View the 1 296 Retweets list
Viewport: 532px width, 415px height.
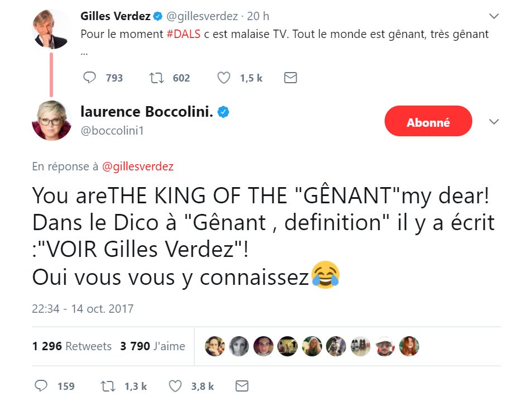tap(72, 346)
